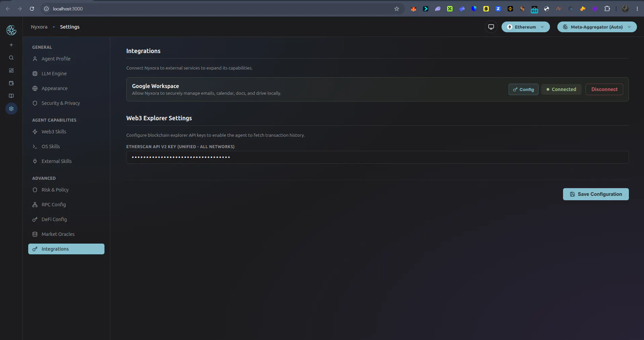
Task: Open DeFi Config section
Action: click(x=66, y=219)
